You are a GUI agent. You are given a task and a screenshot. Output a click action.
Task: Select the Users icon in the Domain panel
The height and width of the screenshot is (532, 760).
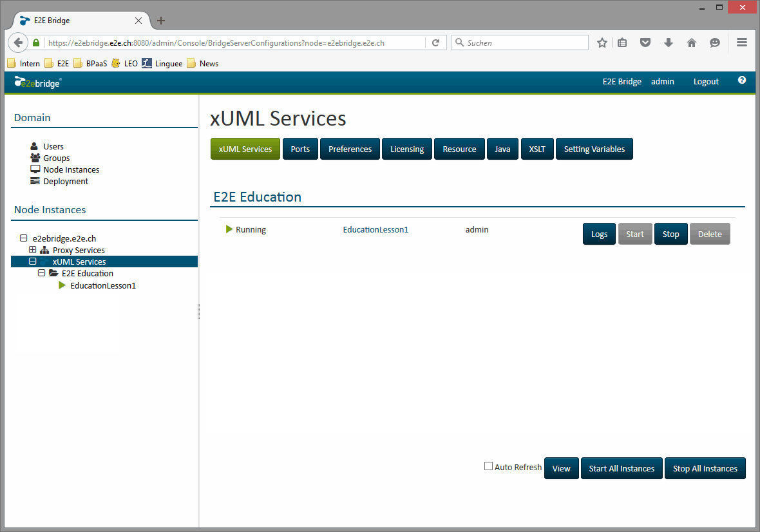[35, 146]
